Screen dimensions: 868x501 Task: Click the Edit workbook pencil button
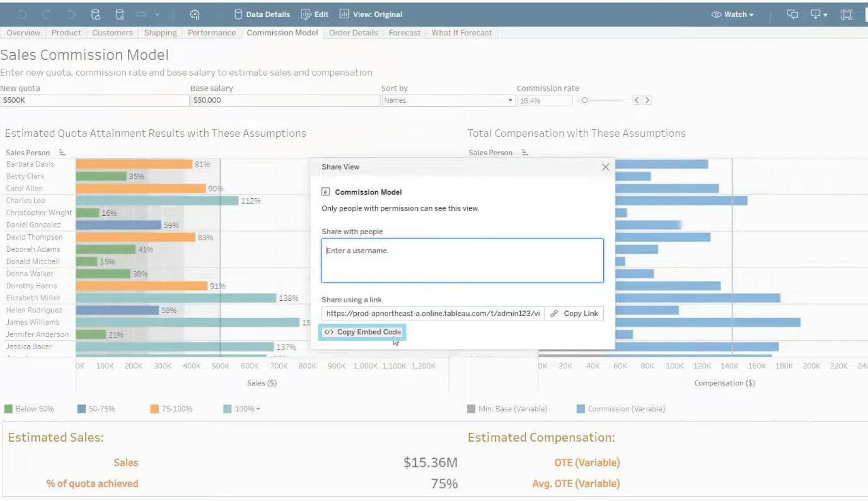(x=315, y=15)
